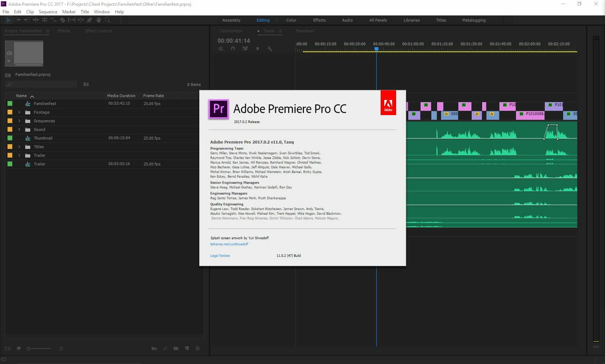Image resolution: width=605 pixels, height=364 pixels.
Task: Open the Effect Controls tab
Action: point(99,31)
